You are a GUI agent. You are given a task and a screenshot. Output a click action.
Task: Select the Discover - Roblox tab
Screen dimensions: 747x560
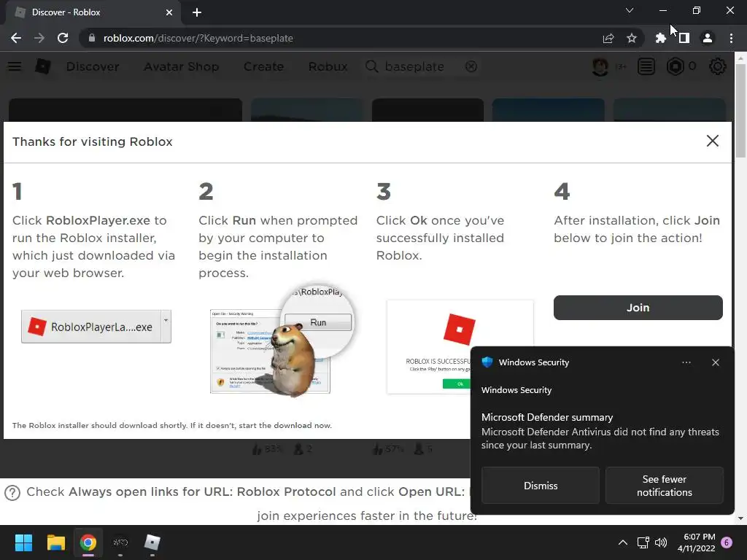93,12
